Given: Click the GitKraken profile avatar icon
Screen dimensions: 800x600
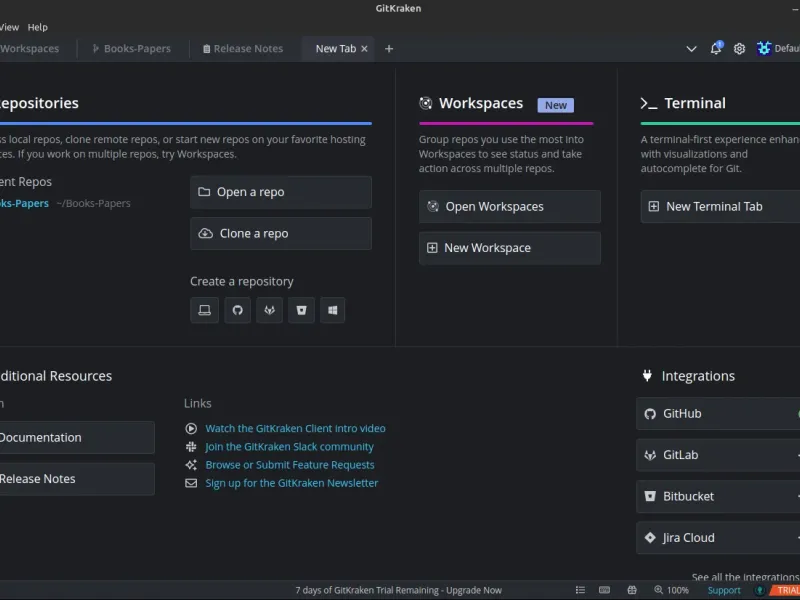Looking at the screenshot, I should point(763,48).
